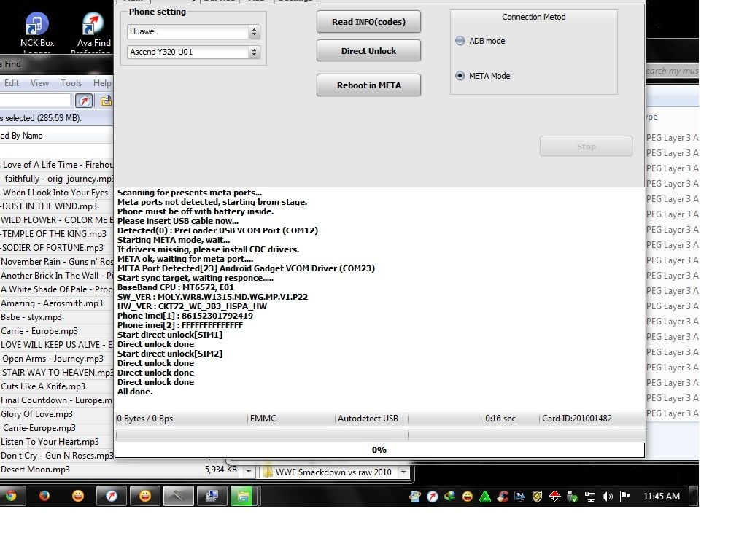Open the green file manager taskbar icon
The width and height of the screenshot is (747, 560).
tap(241, 496)
